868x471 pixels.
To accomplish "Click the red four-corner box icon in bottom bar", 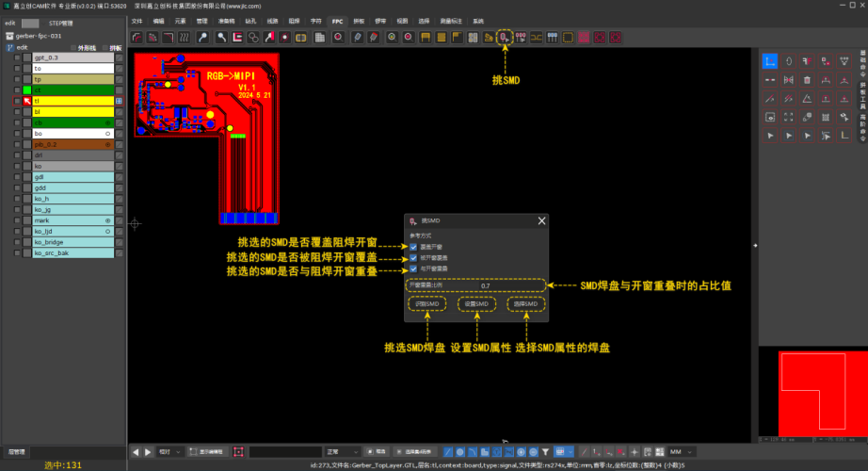I will (238, 452).
